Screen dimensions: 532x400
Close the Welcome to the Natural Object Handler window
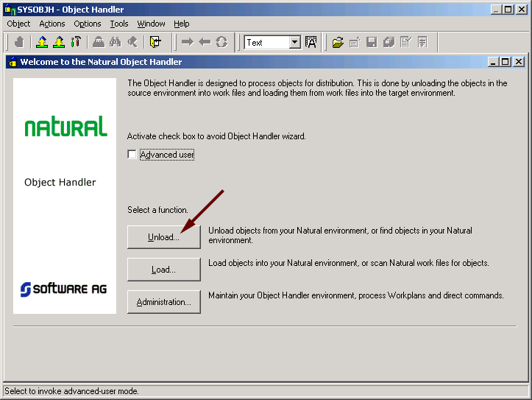tap(519, 62)
